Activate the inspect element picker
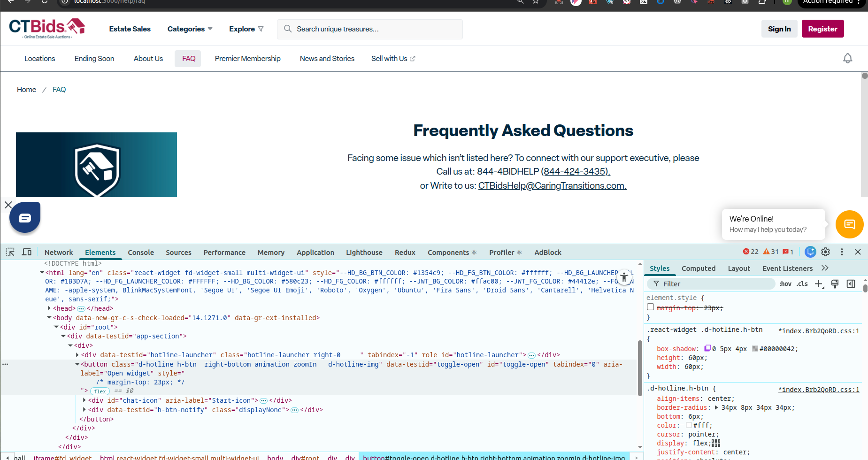 [10, 252]
